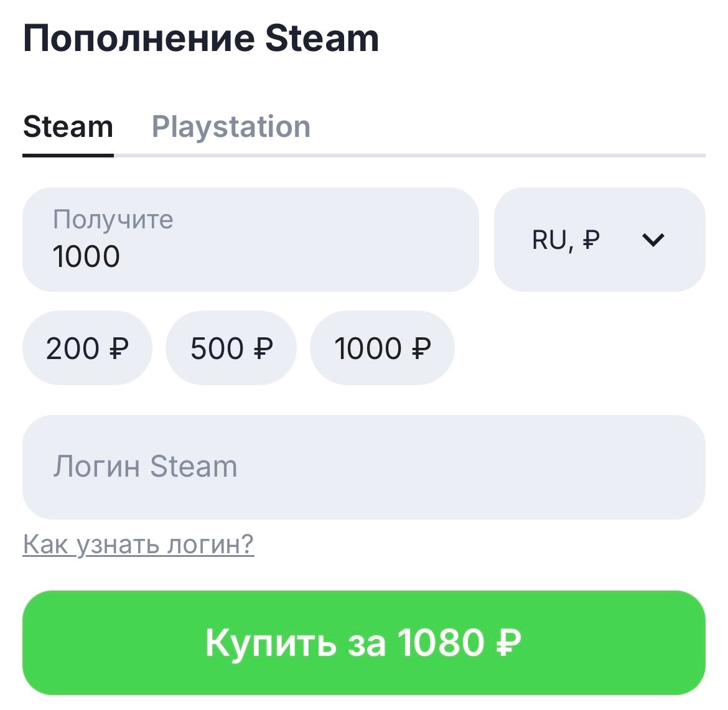Expand the RU, ₽ currency dropdown
This screenshot has height=710, width=728.
tap(599, 240)
